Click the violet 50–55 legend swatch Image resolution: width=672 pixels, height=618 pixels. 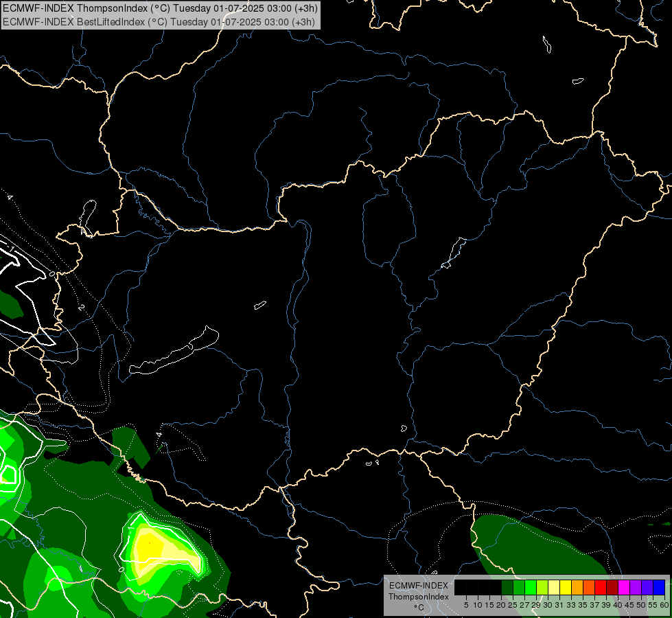pyautogui.click(x=647, y=587)
